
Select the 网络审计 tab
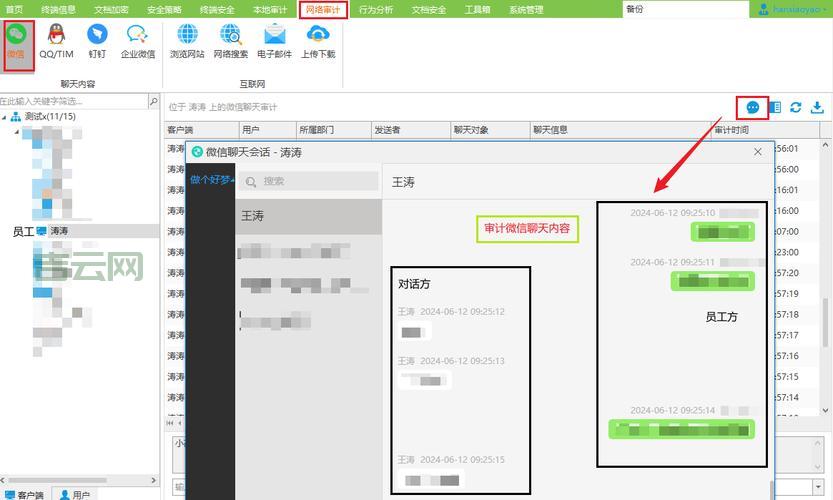coord(323,9)
